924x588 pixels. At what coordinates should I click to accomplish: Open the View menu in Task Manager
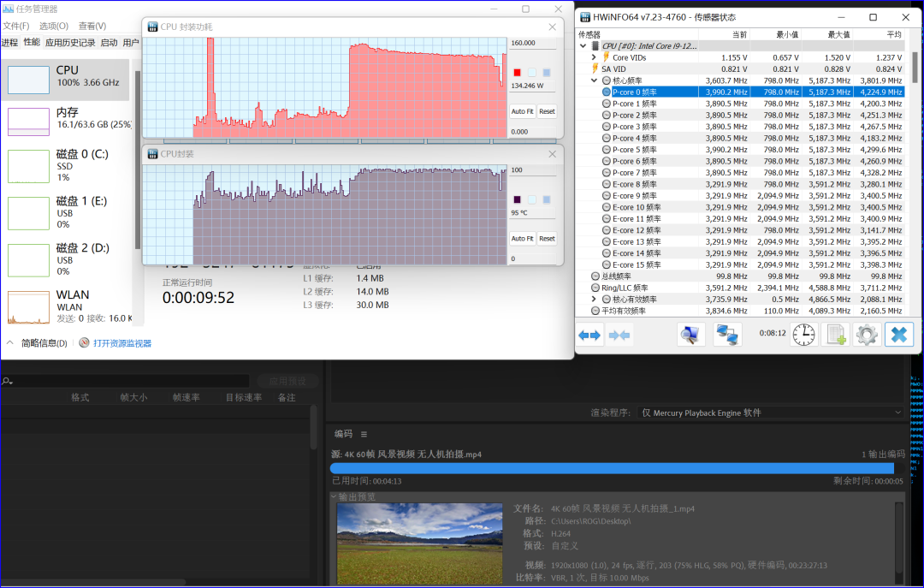coord(92,26)
